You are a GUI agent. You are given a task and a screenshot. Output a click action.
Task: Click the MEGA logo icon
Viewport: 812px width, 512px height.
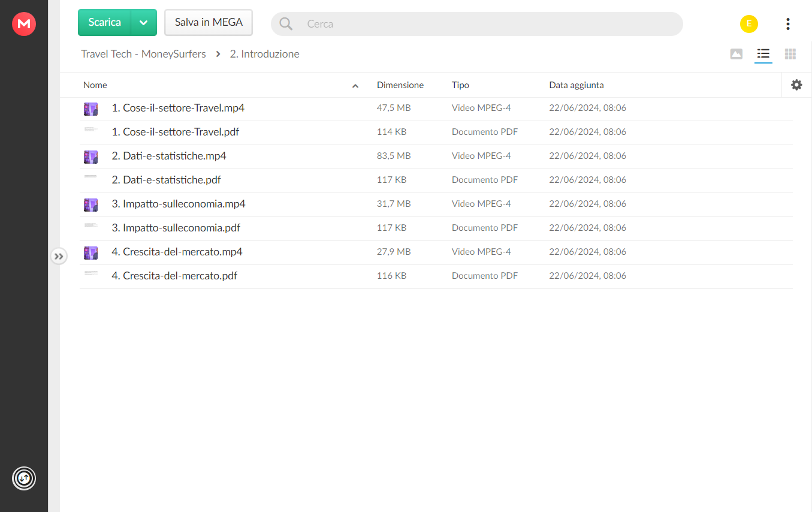(x=24, y=24)
